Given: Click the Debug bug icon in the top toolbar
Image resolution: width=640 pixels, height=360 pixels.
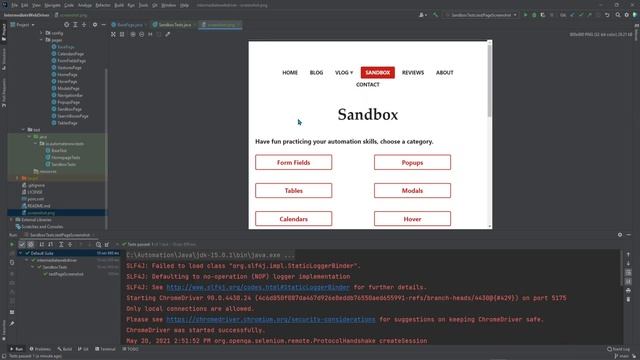Looking at the screenshot, I should (534, 15).
